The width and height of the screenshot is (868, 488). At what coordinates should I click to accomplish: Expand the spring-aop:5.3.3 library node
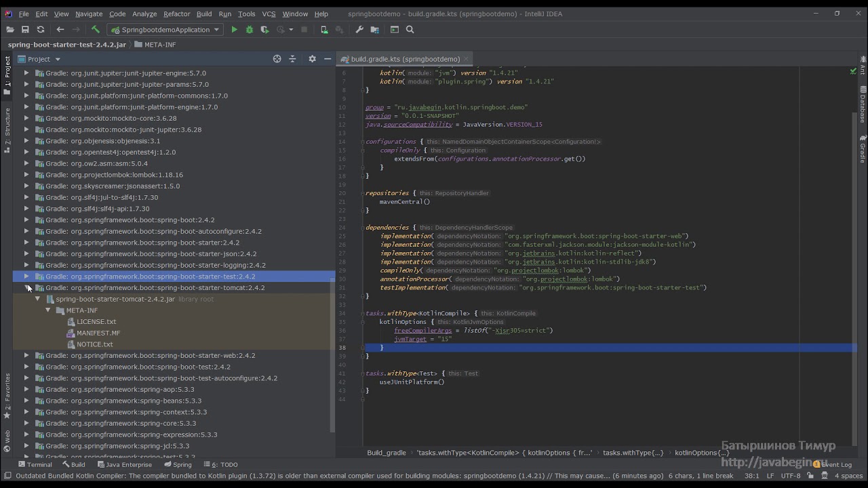(26, 389)
